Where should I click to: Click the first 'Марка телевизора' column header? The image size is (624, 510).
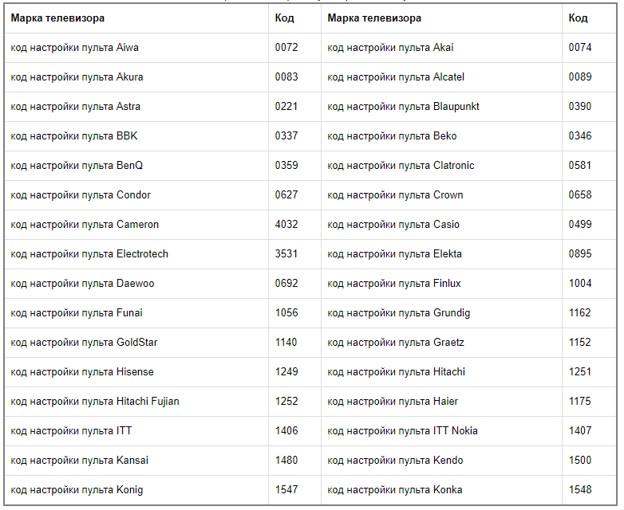[x=58, y=18]
